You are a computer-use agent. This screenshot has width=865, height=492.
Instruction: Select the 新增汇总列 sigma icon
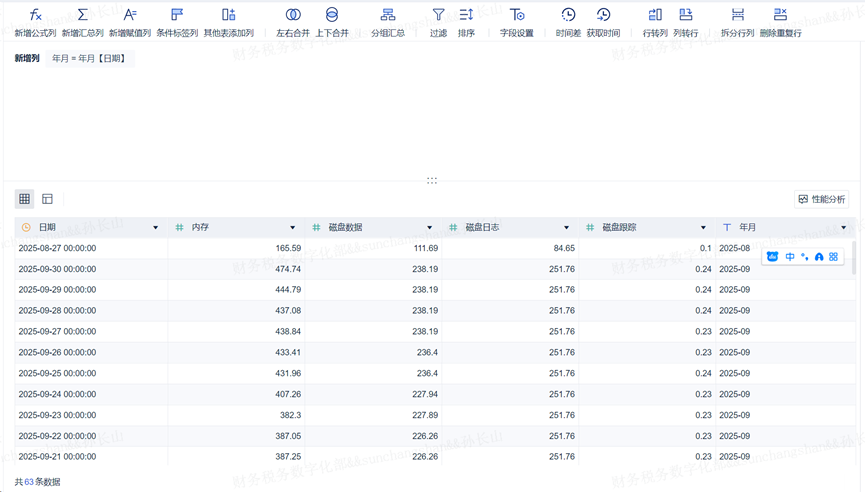82,15
